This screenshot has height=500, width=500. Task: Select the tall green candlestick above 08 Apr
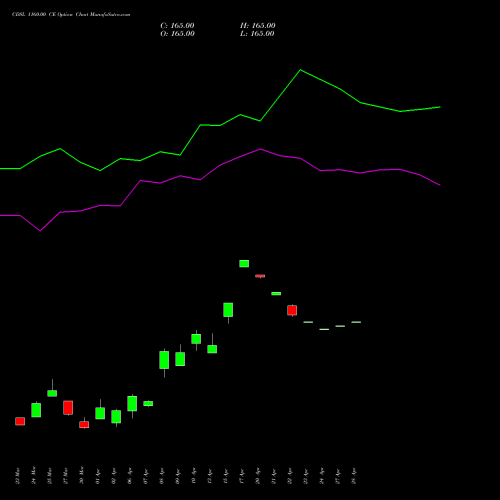pos(164,360)
